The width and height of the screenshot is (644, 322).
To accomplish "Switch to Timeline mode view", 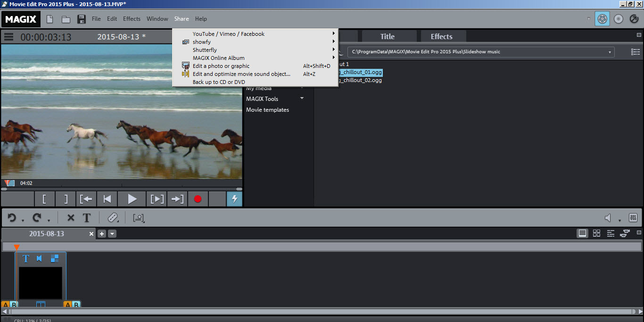I will point(611,233).
